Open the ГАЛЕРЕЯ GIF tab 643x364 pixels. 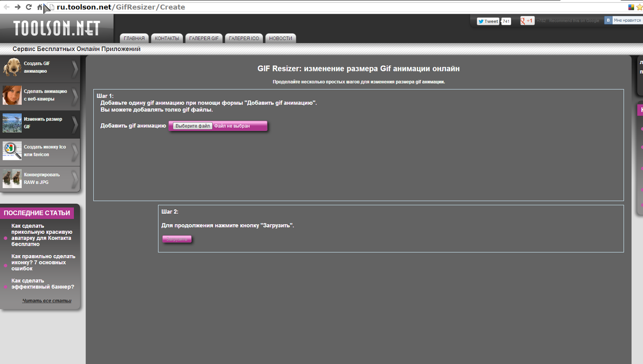pyautogui.click(x=204, y=38)
